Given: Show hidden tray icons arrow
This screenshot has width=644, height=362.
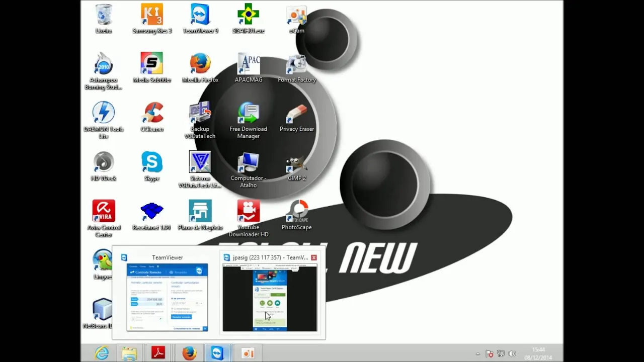Looking at the screenshot, I should [478, 354].
